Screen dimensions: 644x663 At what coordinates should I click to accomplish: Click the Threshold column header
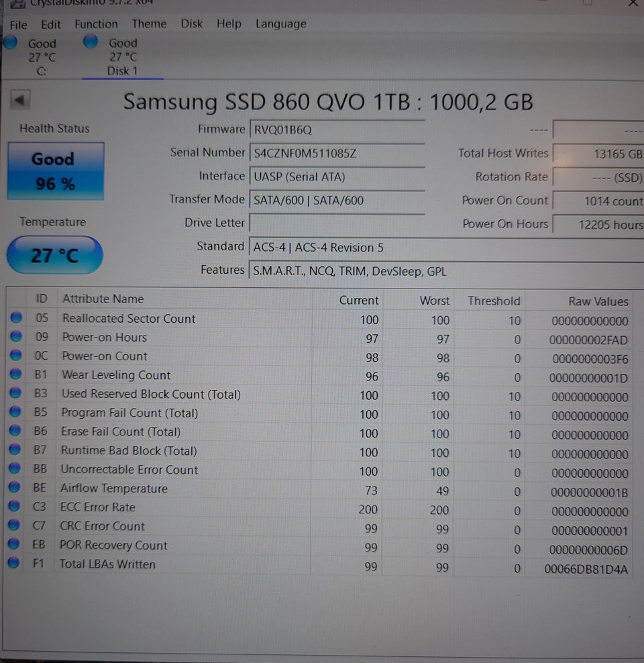(x=489, y=301)
